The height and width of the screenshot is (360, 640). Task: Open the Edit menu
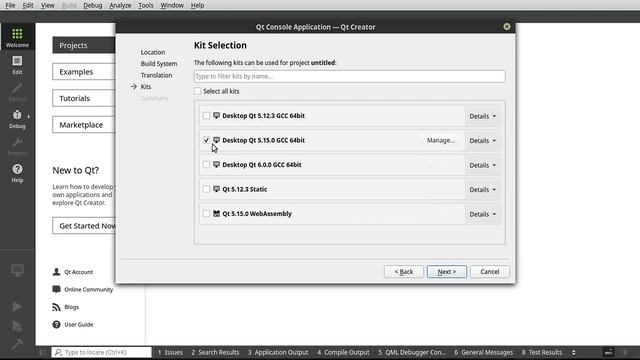(x=28, y=5)
